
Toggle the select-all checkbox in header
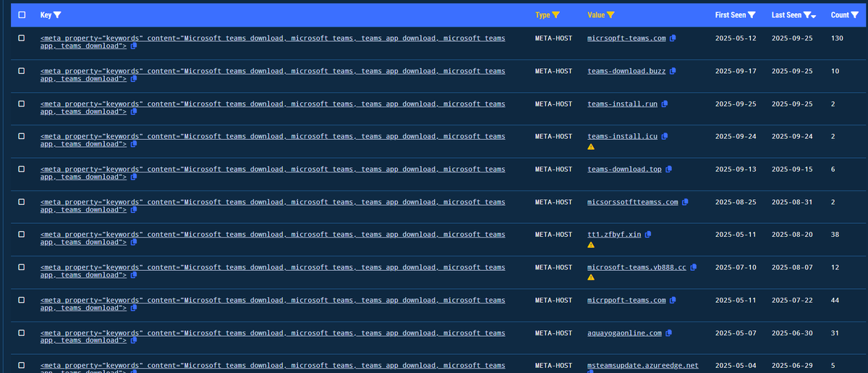[x=21, y=14]
